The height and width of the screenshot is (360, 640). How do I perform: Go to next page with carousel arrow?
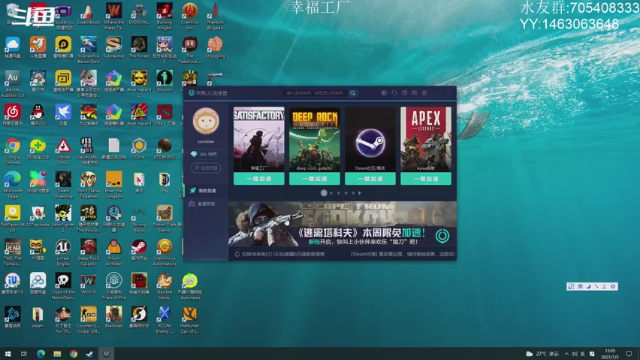point(360,193)
